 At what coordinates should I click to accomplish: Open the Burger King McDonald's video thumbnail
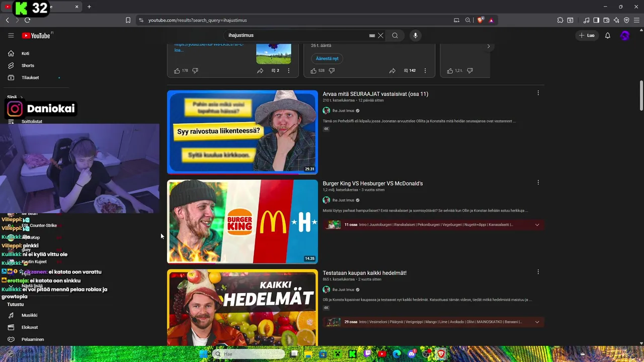[243, 222]
